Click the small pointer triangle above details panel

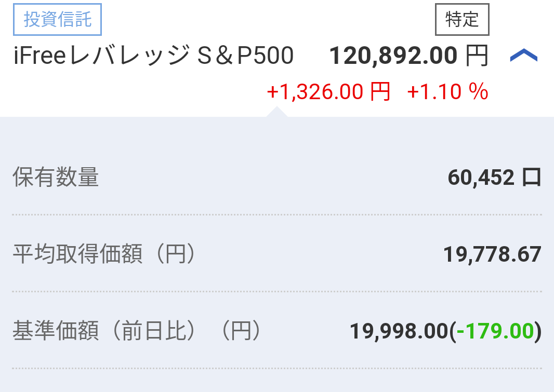click(277, 111)
